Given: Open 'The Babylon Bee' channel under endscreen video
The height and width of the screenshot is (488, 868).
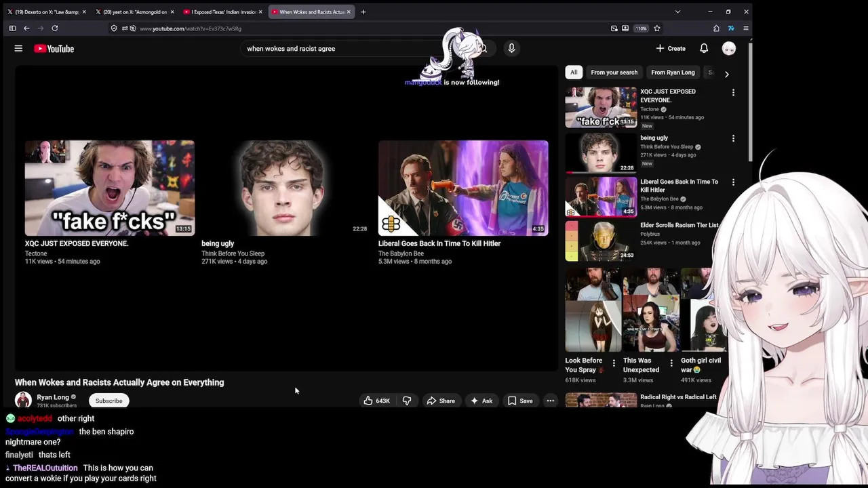Looking at the screenshot, I should tap(401, 253).
